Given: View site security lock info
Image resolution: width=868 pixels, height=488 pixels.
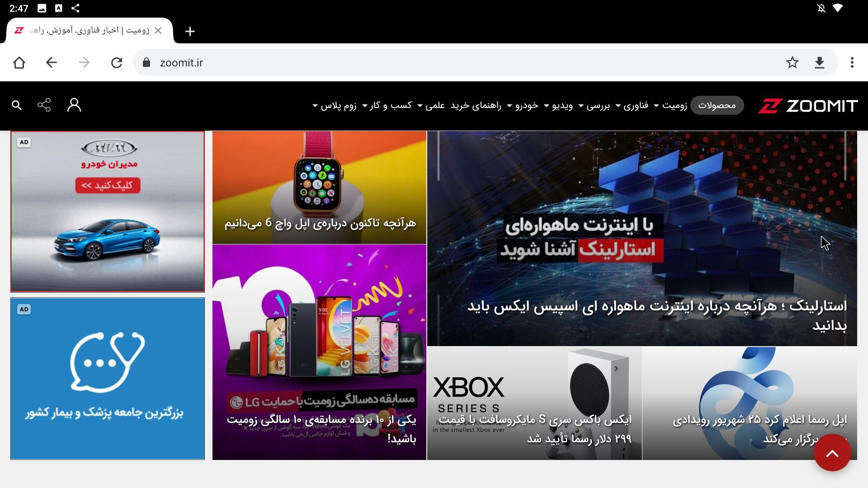Looking at the screenshot, I should [x=146, y=63].
